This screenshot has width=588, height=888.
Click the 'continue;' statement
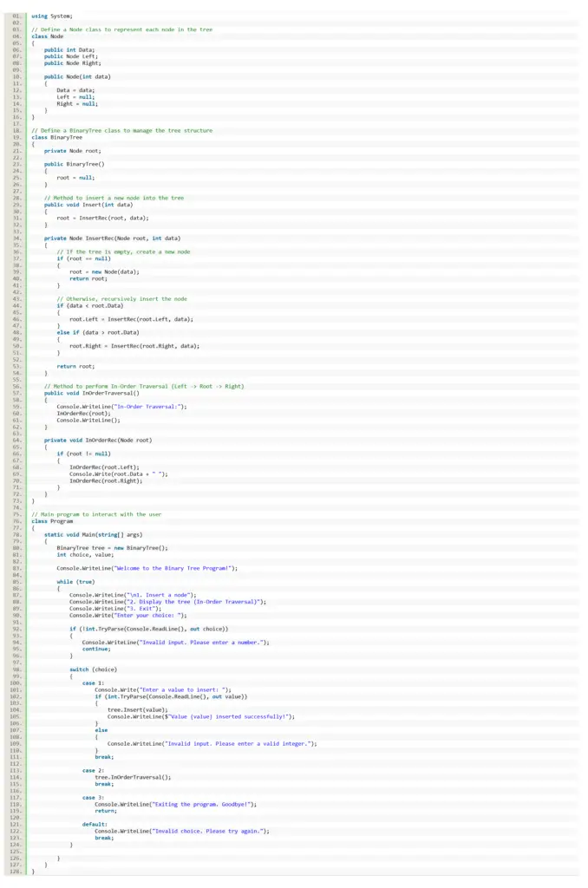pyautogui.click(x=96, y=649)
